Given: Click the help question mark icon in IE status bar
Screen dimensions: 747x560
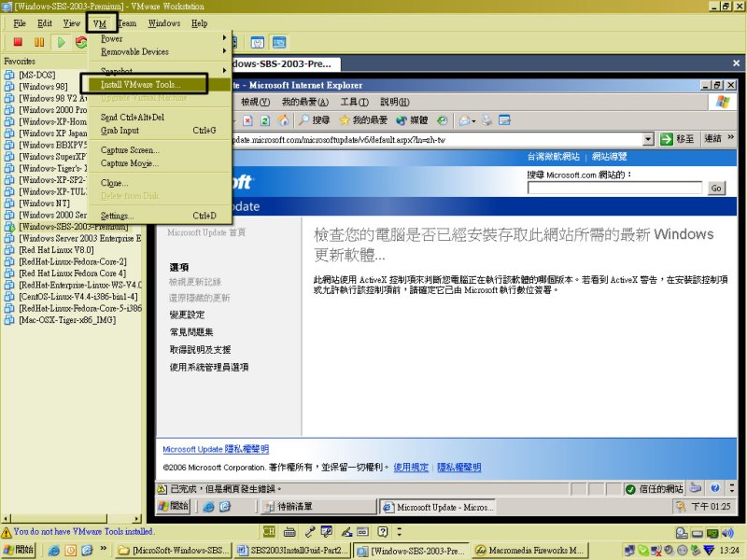Looking at the screenshot, I should [x=715, y=488].
